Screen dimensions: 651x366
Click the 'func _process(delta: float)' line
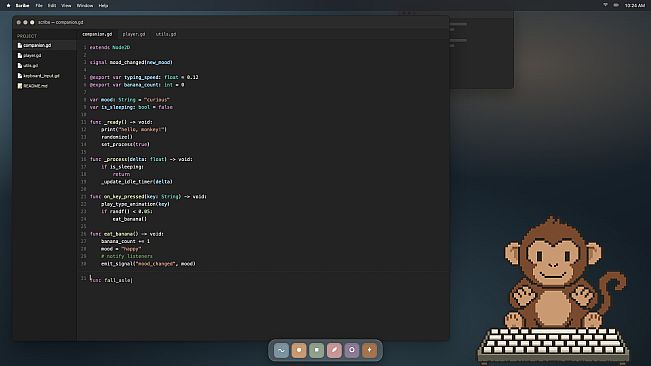141,159
